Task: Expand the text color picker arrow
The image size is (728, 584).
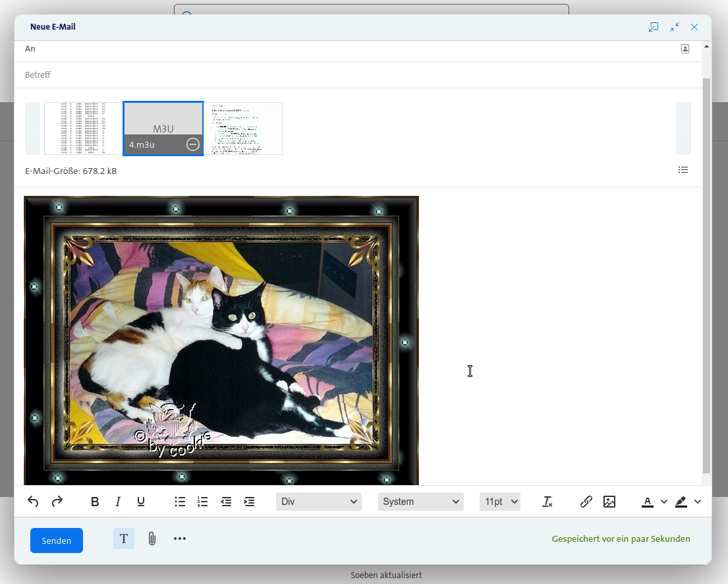Action: [x=664, y=502]
